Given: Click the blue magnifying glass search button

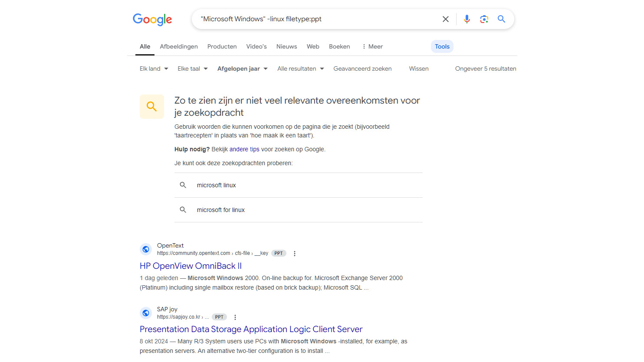Looking at the screenshot, I should click(x=501, y=19).
